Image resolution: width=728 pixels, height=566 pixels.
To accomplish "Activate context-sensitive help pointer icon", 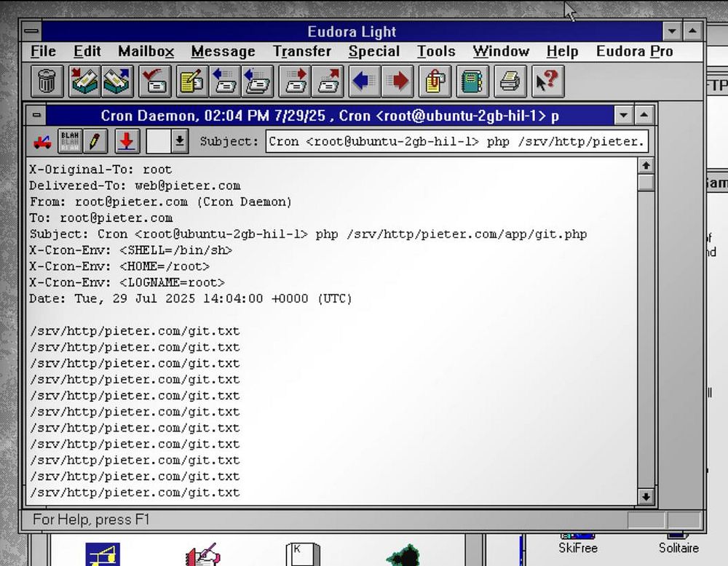I will point(547,81).
